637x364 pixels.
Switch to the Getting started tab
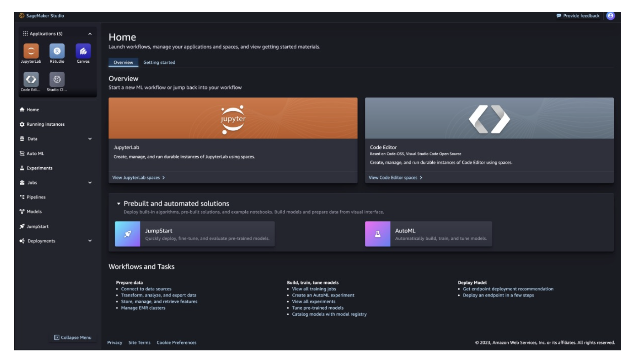click(x=159, y=62)
